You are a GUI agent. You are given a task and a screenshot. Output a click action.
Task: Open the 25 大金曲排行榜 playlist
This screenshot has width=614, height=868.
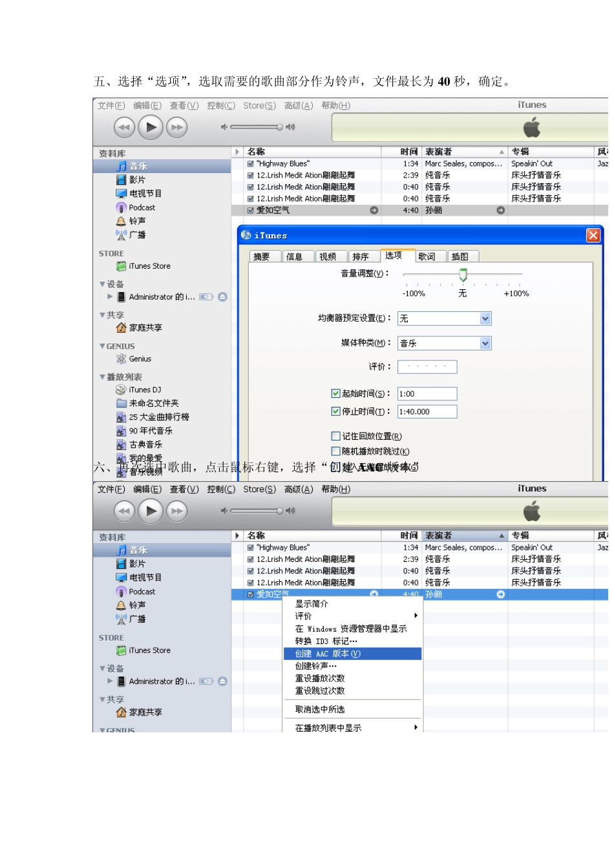(x=153, y=417)
